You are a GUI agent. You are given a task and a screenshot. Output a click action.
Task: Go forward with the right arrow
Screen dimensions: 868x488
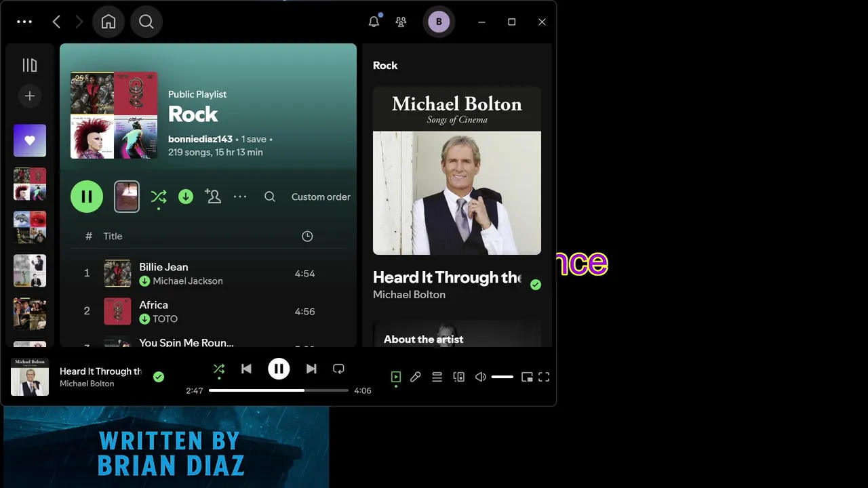[79, 22]
